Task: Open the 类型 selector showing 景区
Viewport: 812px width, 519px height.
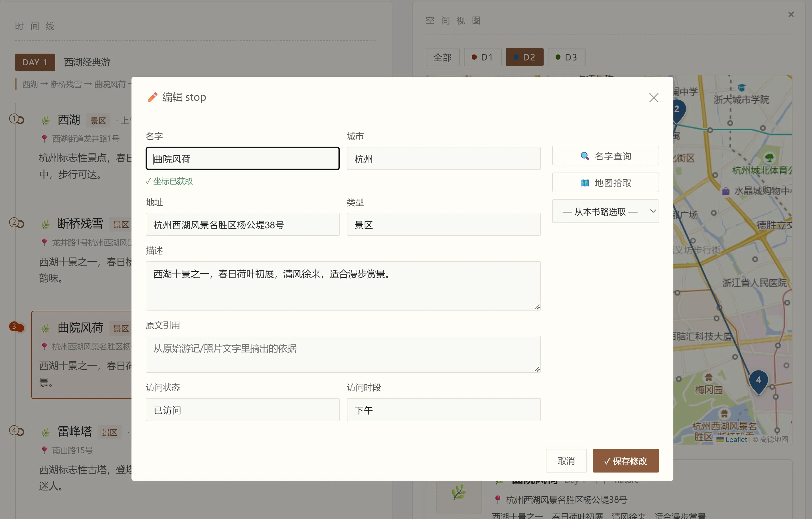Action: 444,224
